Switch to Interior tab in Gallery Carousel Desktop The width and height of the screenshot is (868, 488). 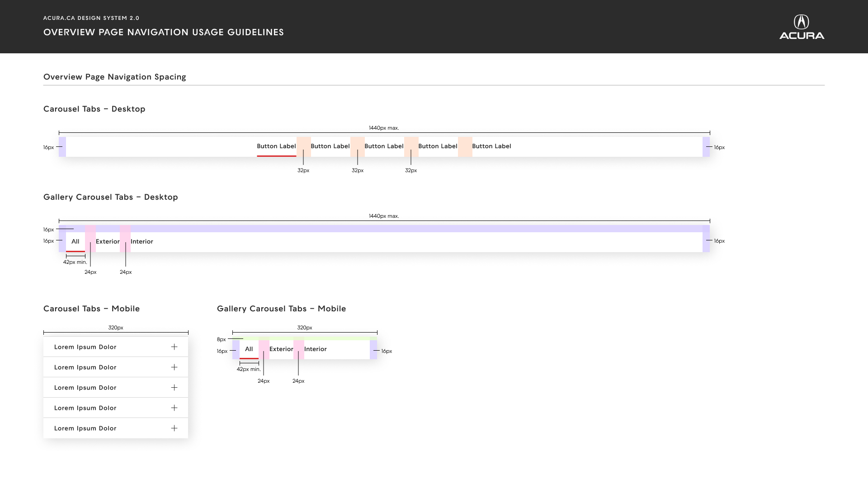point(142,242)
